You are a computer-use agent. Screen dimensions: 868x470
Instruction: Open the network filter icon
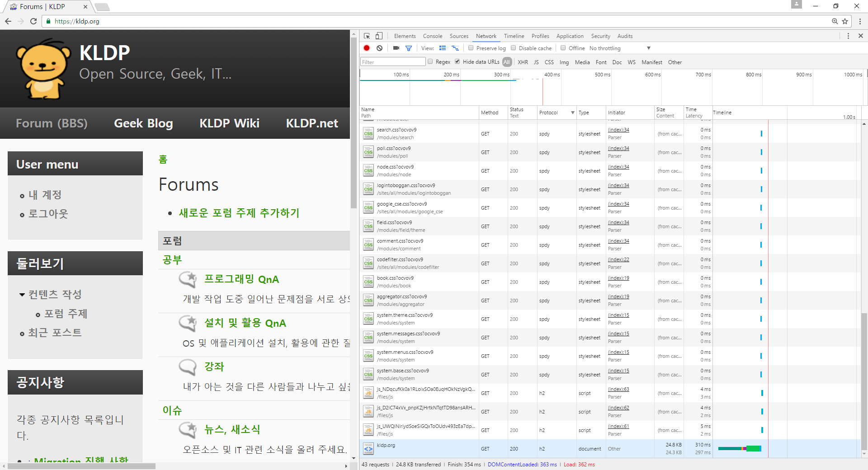click(x=409, y=48)
